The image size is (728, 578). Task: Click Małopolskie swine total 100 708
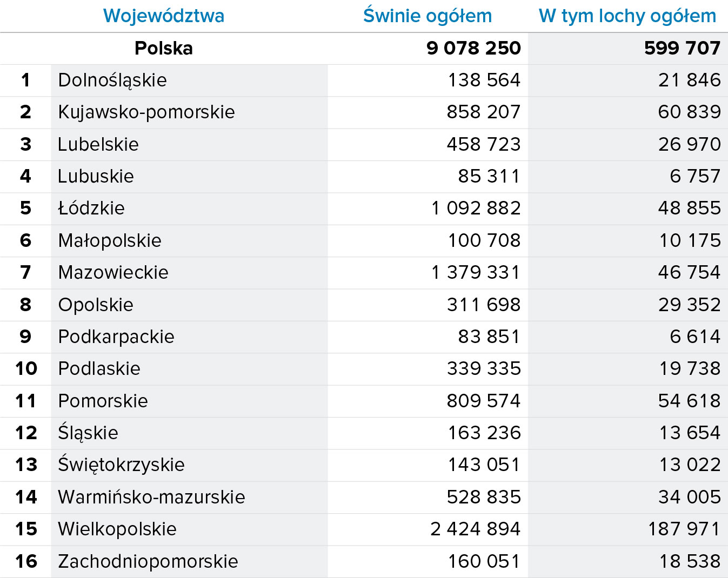coord(484,240)
